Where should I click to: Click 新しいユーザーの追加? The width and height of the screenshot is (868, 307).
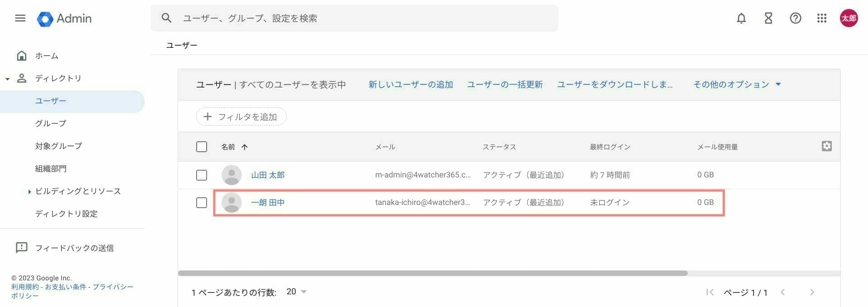[410, 84]
